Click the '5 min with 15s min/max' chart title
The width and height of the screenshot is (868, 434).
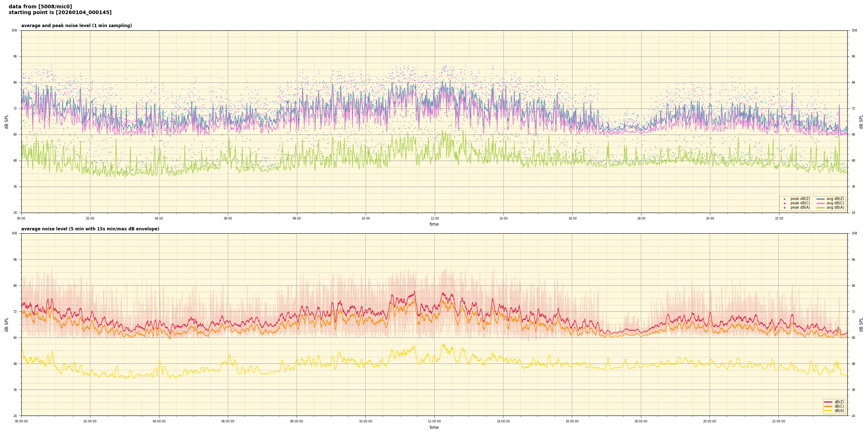pos(90,229)
